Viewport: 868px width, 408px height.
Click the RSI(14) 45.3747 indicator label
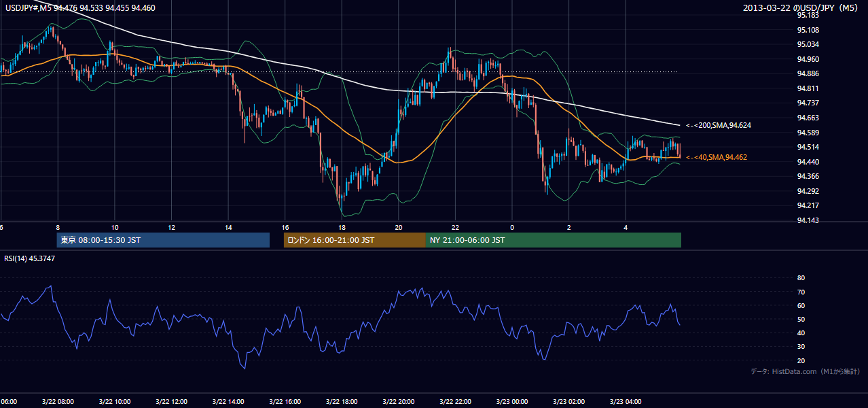pos(30,258)
